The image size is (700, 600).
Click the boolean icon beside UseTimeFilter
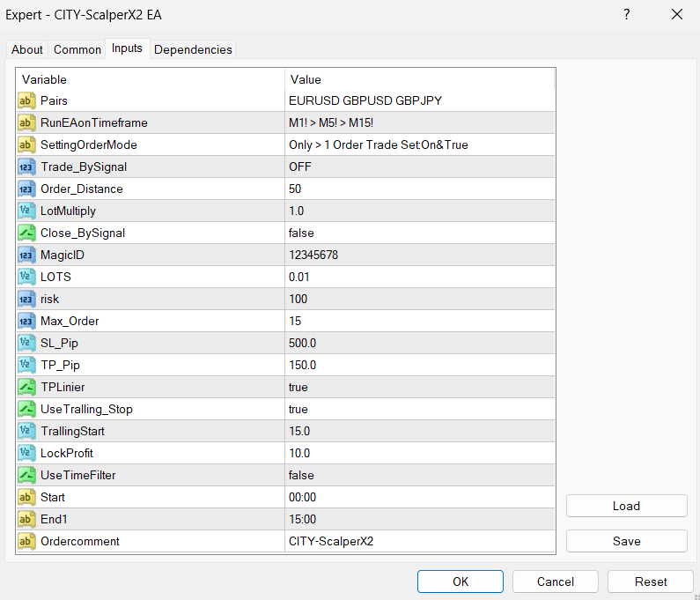[x=26, y=475]
